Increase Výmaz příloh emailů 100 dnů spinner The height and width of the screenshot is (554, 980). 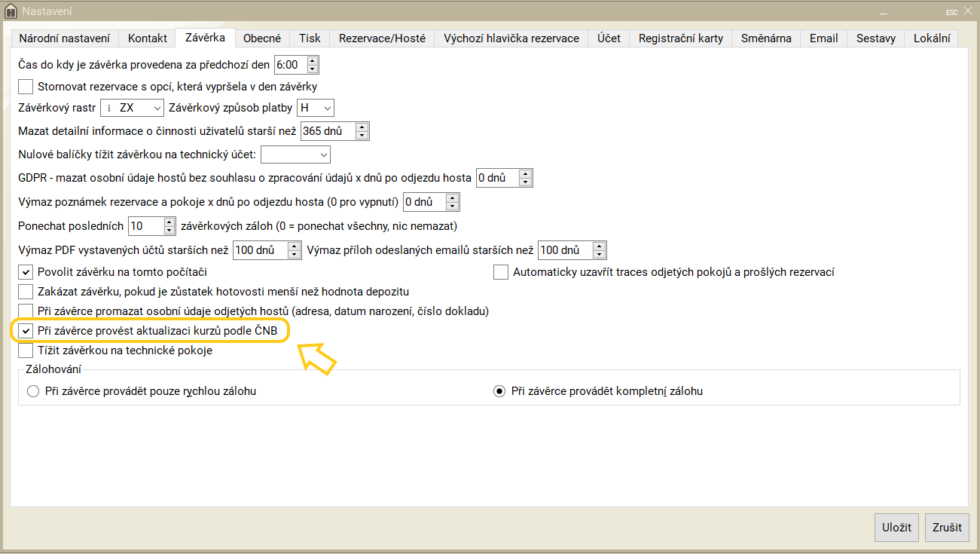click(599, 246)
